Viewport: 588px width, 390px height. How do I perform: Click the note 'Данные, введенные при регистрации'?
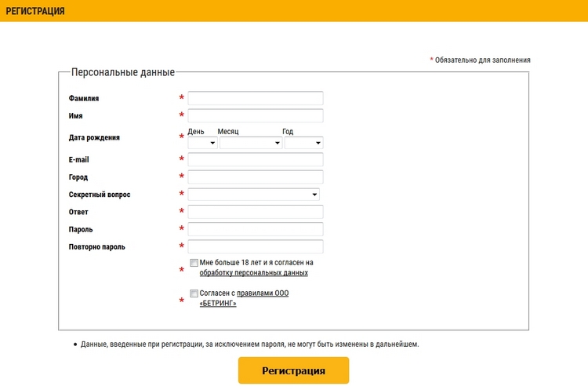click(250, 344)
